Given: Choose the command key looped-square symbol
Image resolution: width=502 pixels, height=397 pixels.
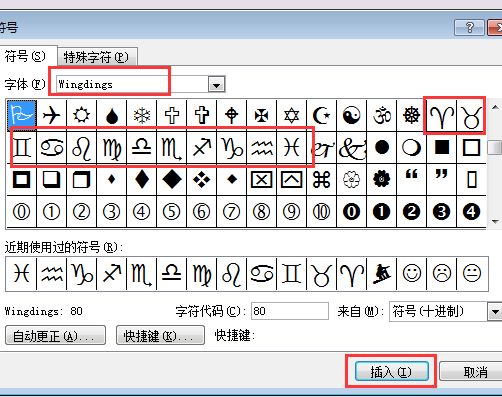Looking at the screenshot, I should coord(322,180).
